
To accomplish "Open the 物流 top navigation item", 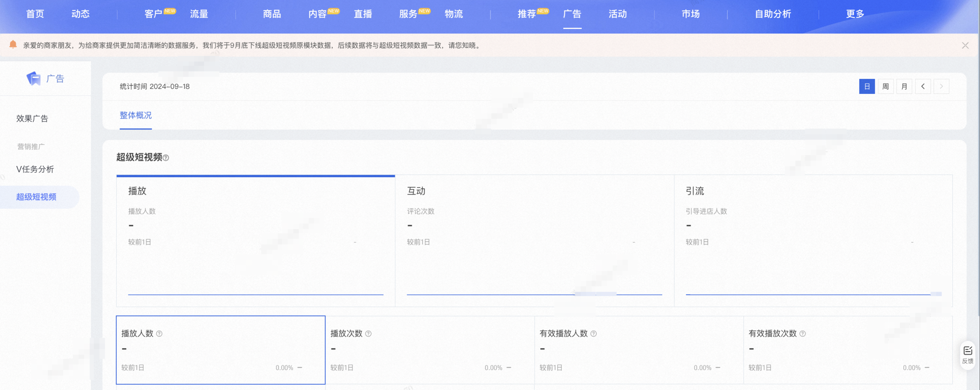I will coord(454,14).
